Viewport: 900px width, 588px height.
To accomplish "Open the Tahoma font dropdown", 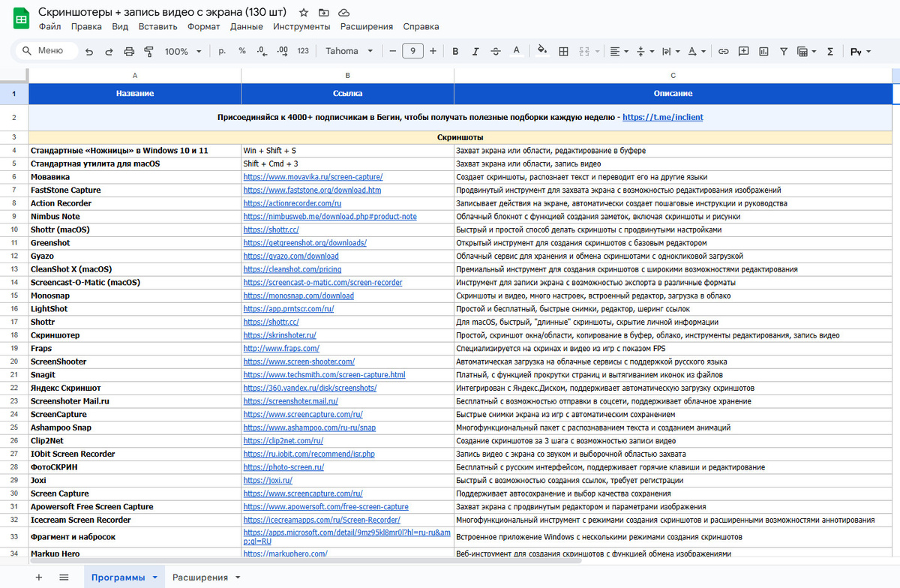I will pos(349,51).
